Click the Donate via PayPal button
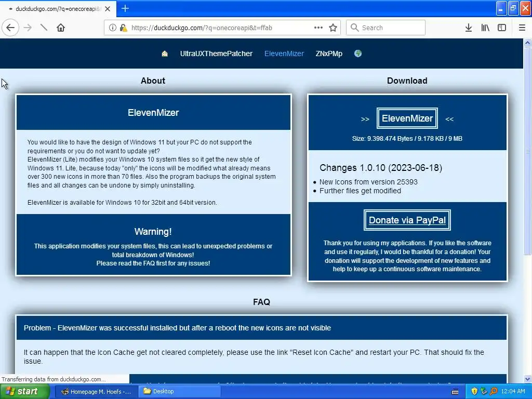Viewport: 532px width, 399px height. 407,220
